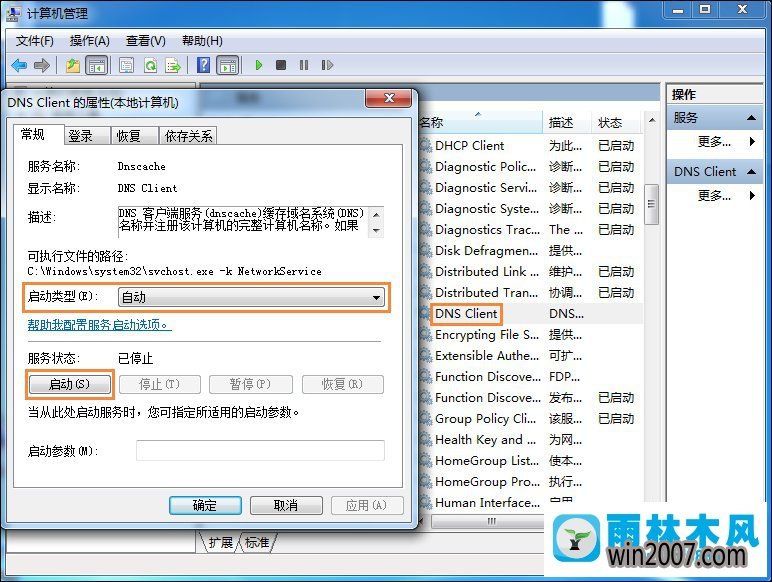Select DHCP Client service row

coord(529,146)
